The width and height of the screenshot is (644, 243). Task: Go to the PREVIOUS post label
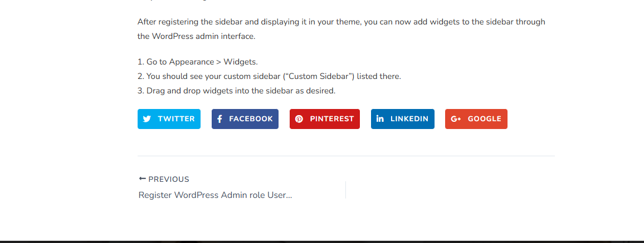[x=169, y=179]
